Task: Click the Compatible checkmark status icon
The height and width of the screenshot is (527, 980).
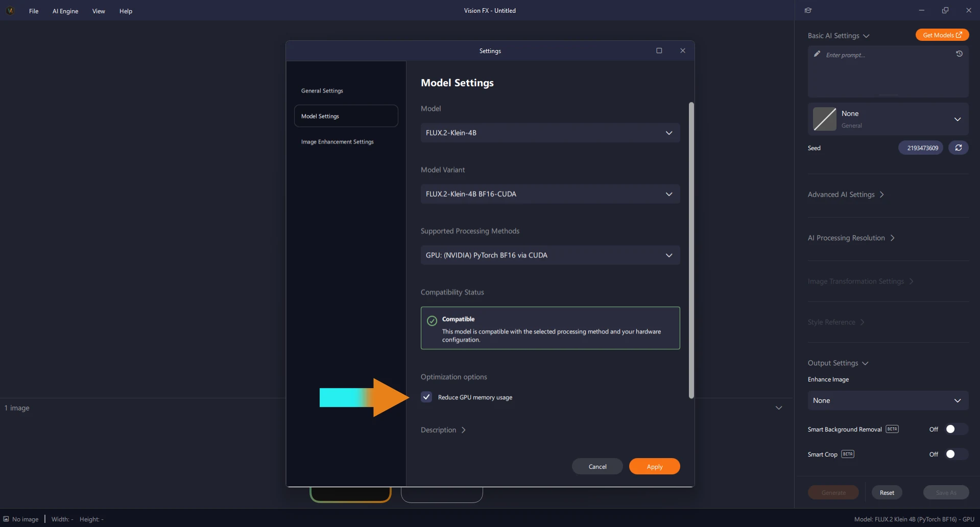Action: click(x=432, y=321)
